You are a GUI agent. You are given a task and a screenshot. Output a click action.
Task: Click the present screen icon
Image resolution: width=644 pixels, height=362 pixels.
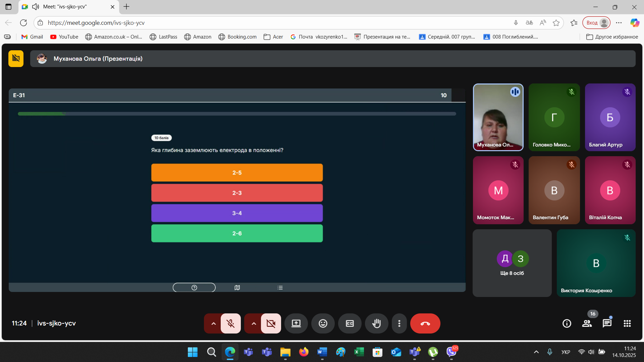[296, 323]
